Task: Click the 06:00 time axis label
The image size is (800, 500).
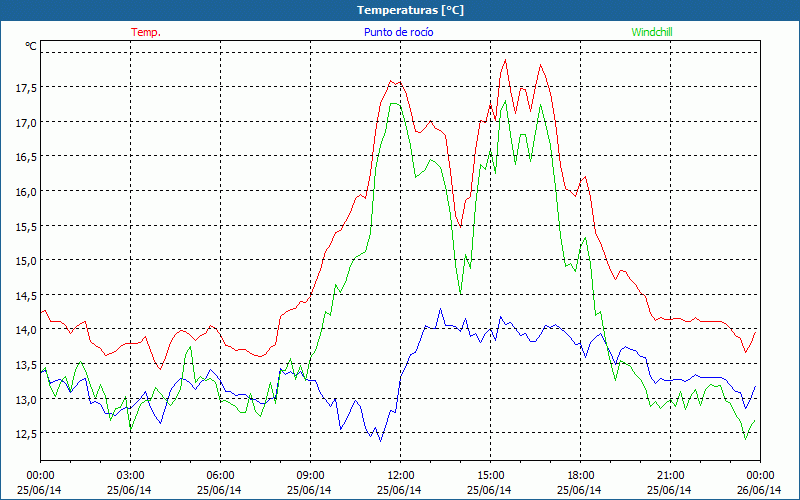Action: [220, 476]
